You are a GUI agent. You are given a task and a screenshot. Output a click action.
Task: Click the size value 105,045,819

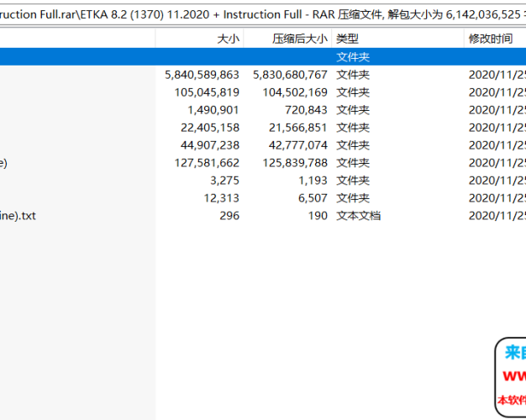pyautogui.click(x=207, y=92)
